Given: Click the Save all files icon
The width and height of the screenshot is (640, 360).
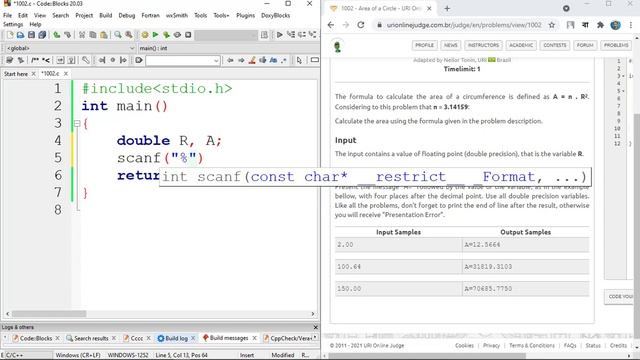Looking at the screenshot, I should [x=42, y=35].
